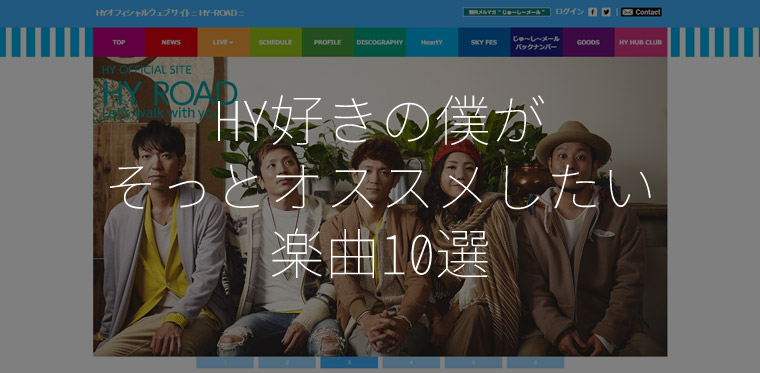Open the Twitter bird icon link
The height and width of the screenshot is (373, 760).
click(606, 12)
